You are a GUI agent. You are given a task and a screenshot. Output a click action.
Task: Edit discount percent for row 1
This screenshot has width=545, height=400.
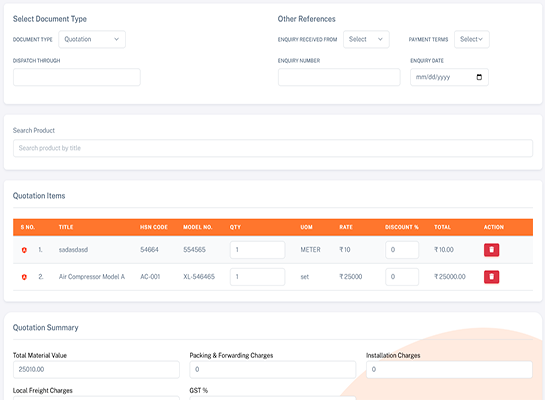402,250
